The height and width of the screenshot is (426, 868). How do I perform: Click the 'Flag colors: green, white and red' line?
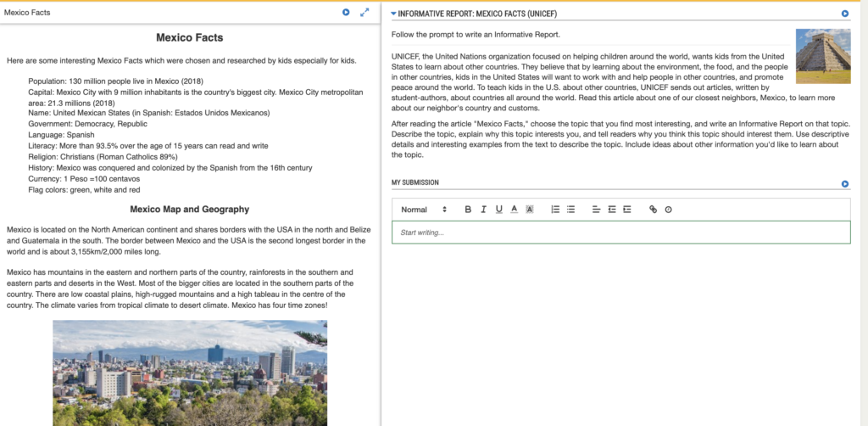coord(84,189)
